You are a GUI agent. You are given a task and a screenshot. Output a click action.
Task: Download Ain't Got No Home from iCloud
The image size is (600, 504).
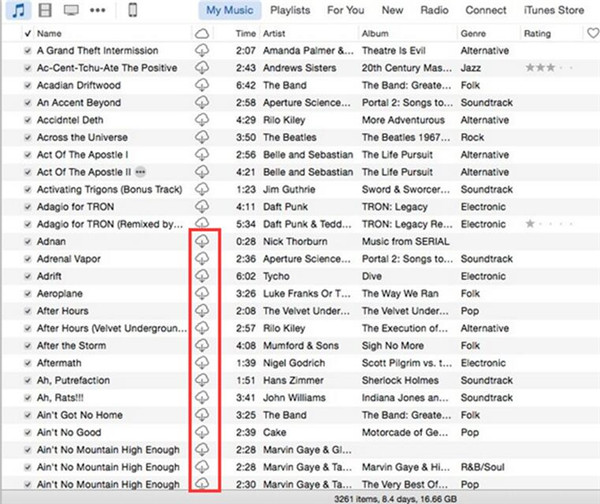(202, 414)
